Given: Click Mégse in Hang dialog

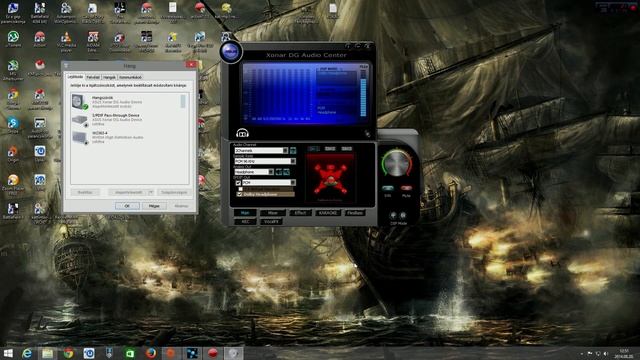Looking at the screenshot, I should pyautogui.click(x=154, y=206).
